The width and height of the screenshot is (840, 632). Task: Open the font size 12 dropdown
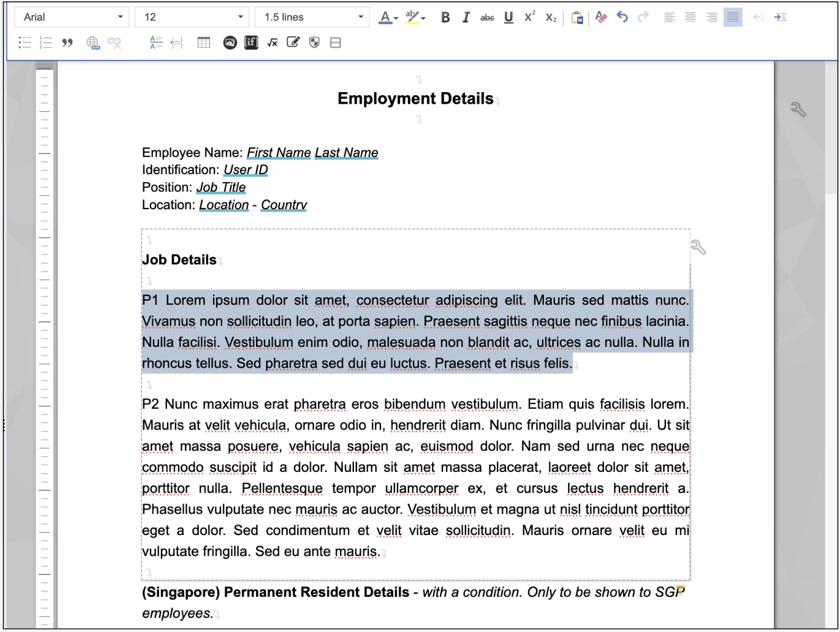tap(191, 17)
